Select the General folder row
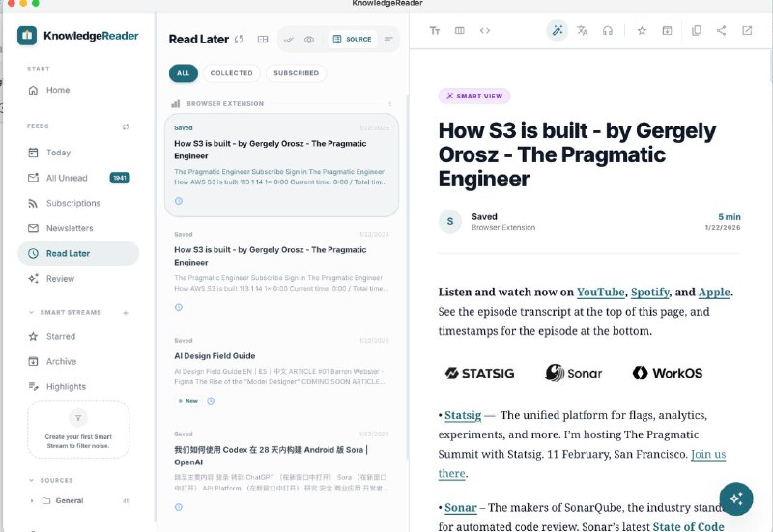Screen dimensions: 773x532 coord(78,500)
